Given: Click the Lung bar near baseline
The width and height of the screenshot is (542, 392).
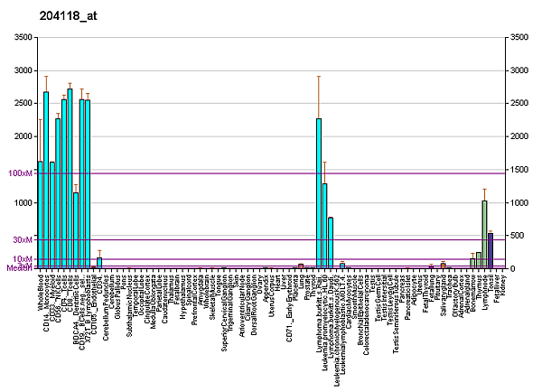Looking at the screenshot, I should tap(300, 266).
